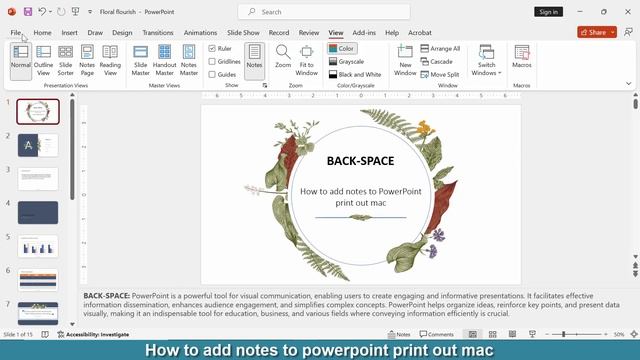
Task: Open the Animations tab
Action: click(200, 33)
